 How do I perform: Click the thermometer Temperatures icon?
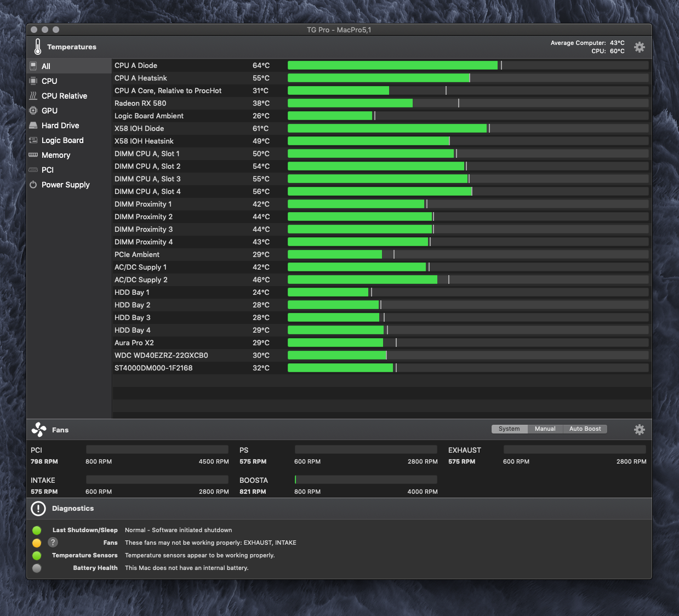(x=38, y=47)
